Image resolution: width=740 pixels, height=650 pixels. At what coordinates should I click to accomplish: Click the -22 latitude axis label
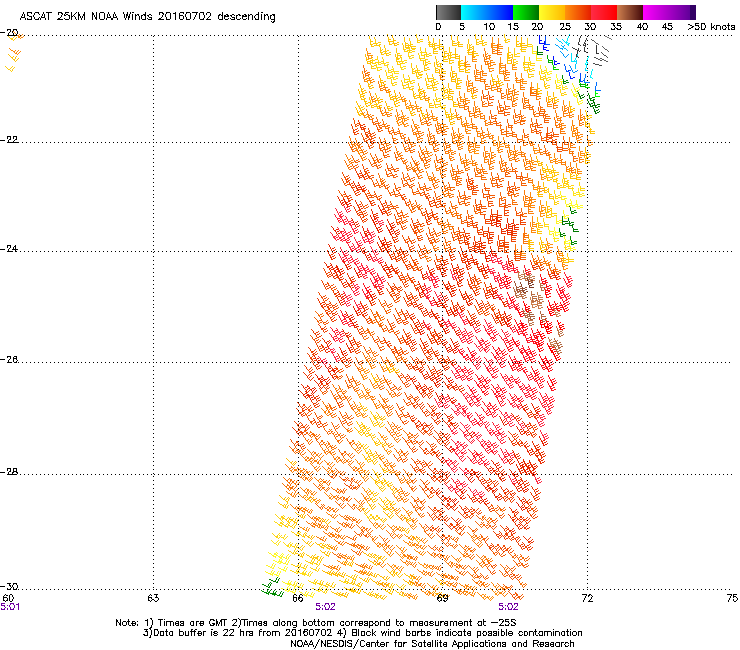click(x=9, y=140)
